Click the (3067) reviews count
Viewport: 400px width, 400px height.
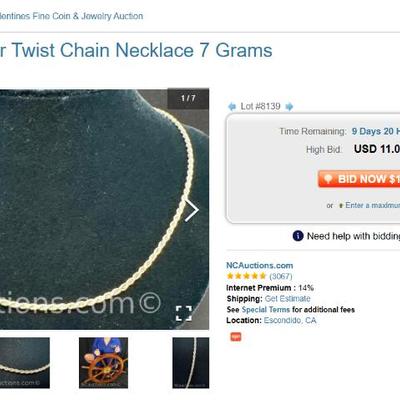(281, 276)
